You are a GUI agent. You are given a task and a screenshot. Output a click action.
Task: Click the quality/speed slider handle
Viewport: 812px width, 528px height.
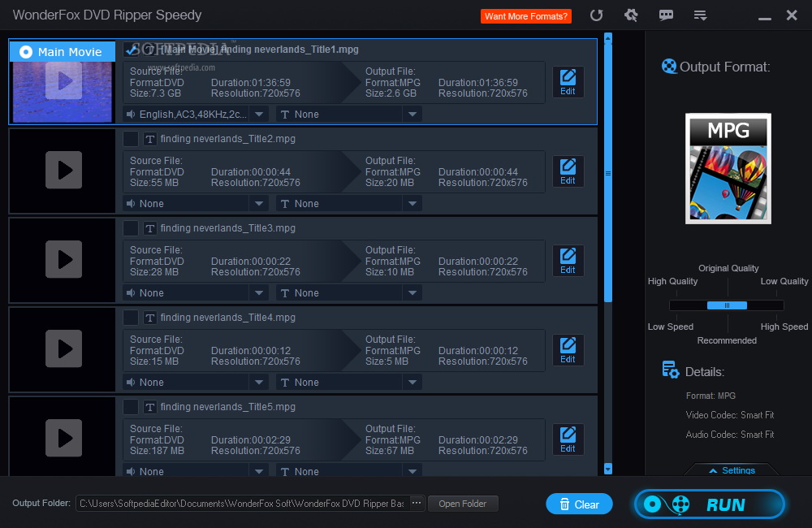click(x=727, y=305)
